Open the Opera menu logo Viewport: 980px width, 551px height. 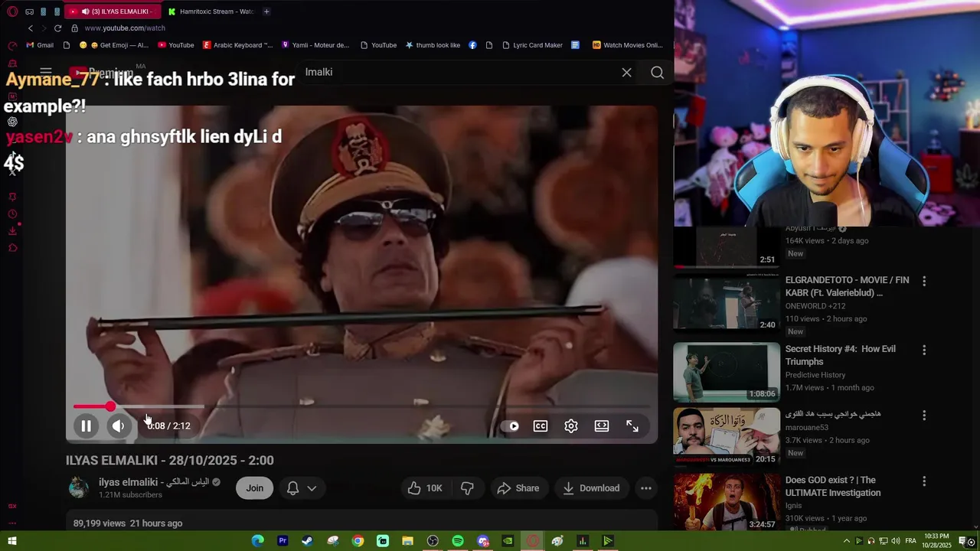point(12,11)
